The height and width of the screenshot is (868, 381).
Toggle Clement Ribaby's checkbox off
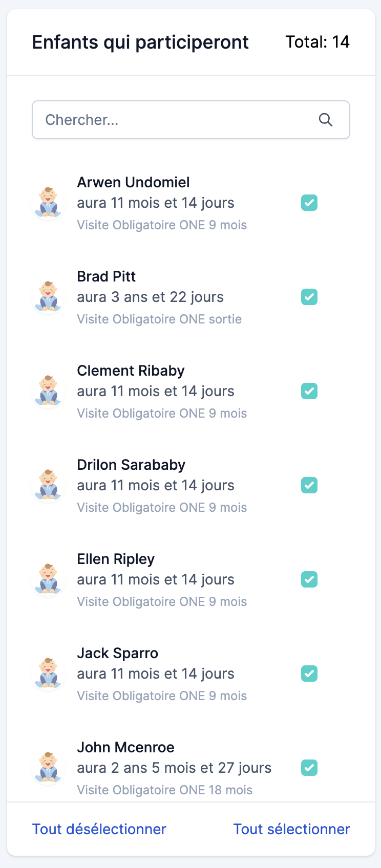click(309, 391)
